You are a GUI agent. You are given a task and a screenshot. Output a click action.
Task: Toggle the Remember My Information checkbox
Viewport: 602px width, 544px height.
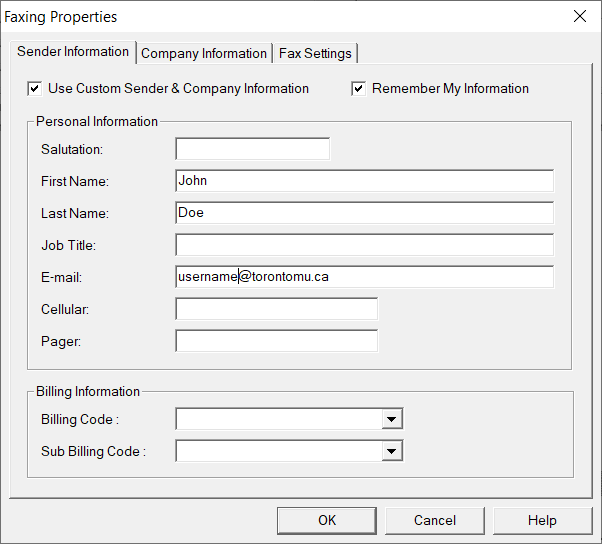click(359, 88)
